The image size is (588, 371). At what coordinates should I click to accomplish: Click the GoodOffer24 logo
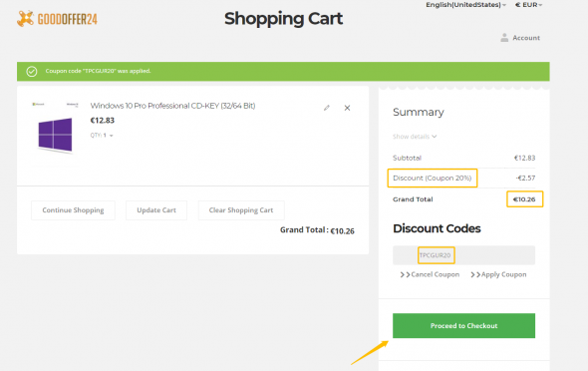coord(57,18)
